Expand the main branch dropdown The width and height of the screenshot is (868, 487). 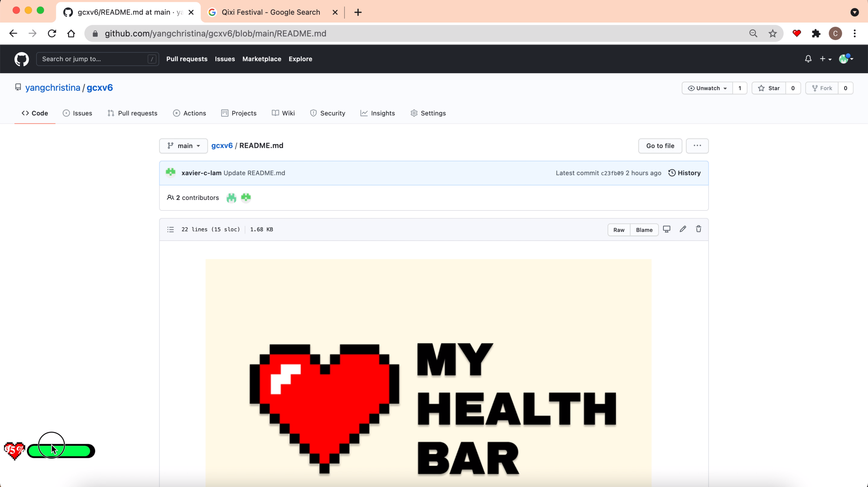tap(184, 146)
